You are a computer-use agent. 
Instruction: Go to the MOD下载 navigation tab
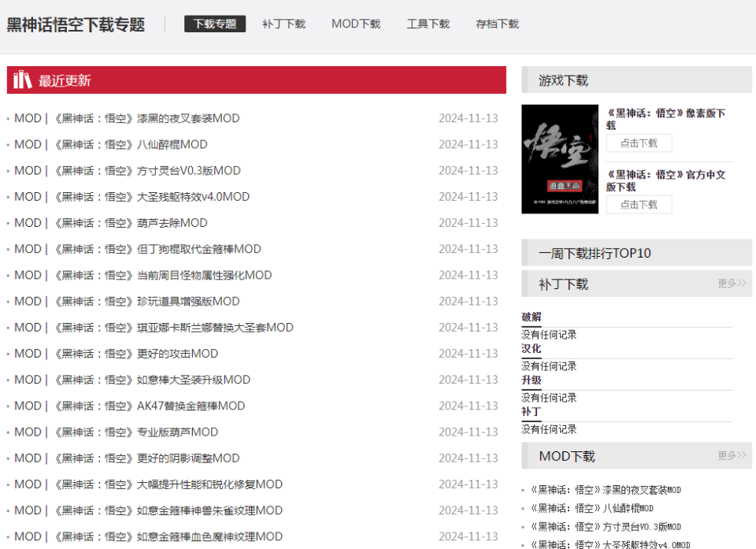(356, 24)
